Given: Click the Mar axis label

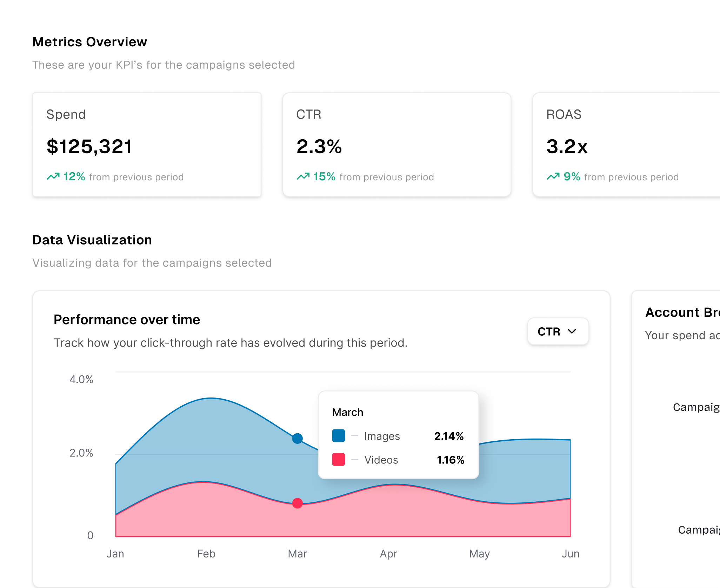Looking at the screenshot, I should click(298, 554).
